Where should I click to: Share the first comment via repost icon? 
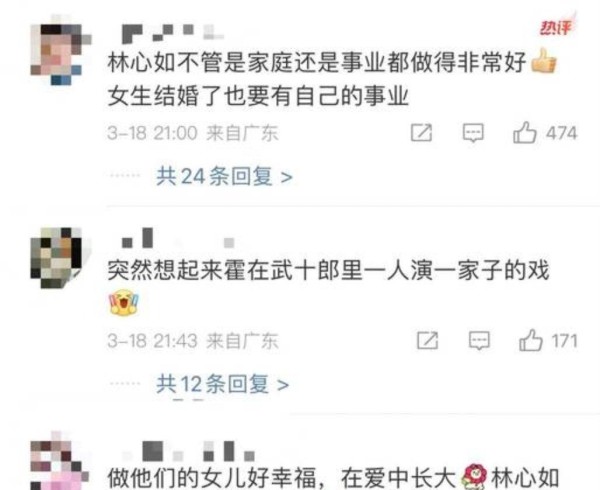(421, 133)
